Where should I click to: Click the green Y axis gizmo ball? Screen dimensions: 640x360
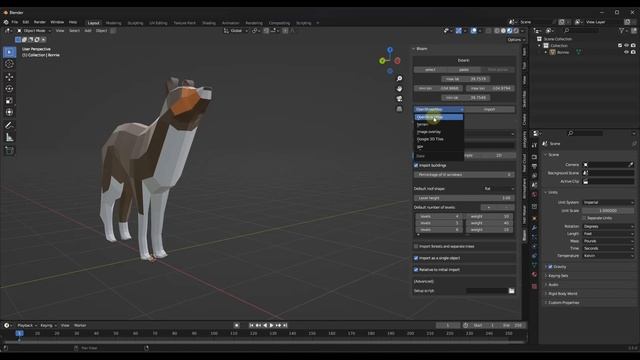[x=382, y=61]
